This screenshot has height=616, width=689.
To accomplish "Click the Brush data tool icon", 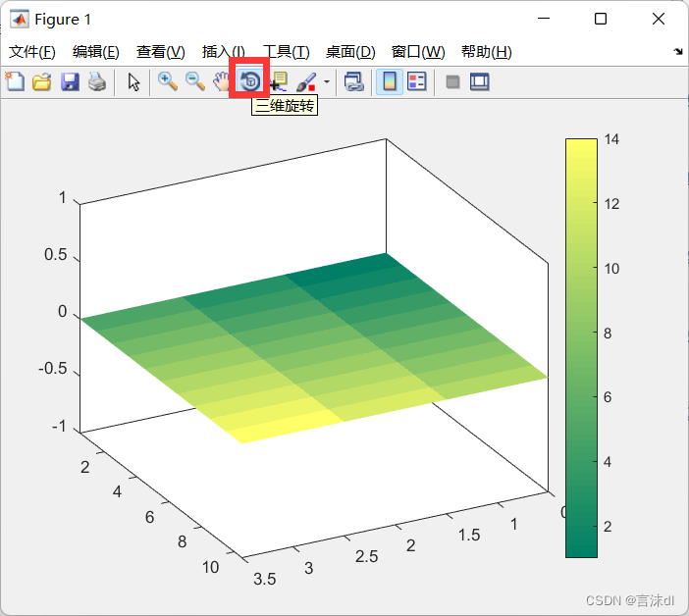I will pos(306,82).
